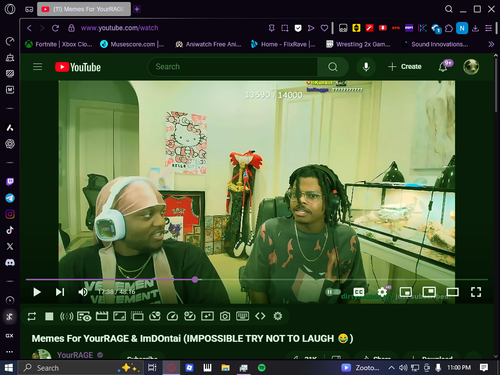
Task: Toggle the volume booster icon
Action: 66,316
